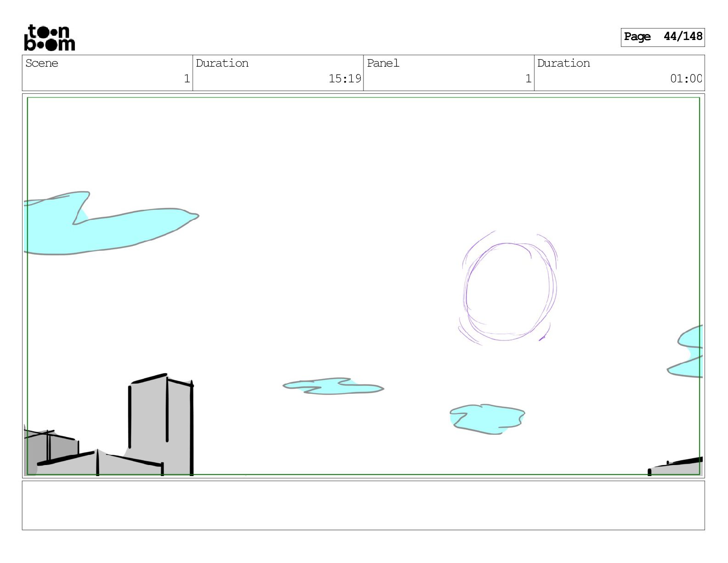Click the panel Duration value 01:00
This screenshot has height=563, width=728.
coord(686,79)
